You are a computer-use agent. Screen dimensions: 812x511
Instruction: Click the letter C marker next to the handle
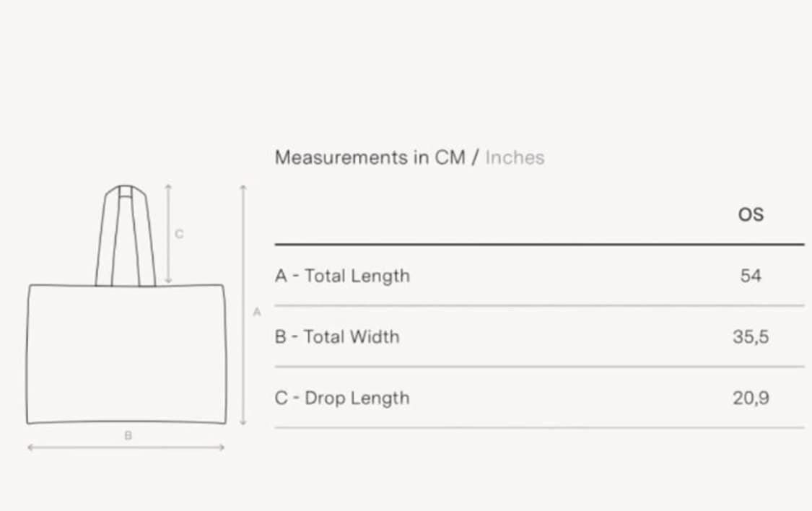point(179,234)
